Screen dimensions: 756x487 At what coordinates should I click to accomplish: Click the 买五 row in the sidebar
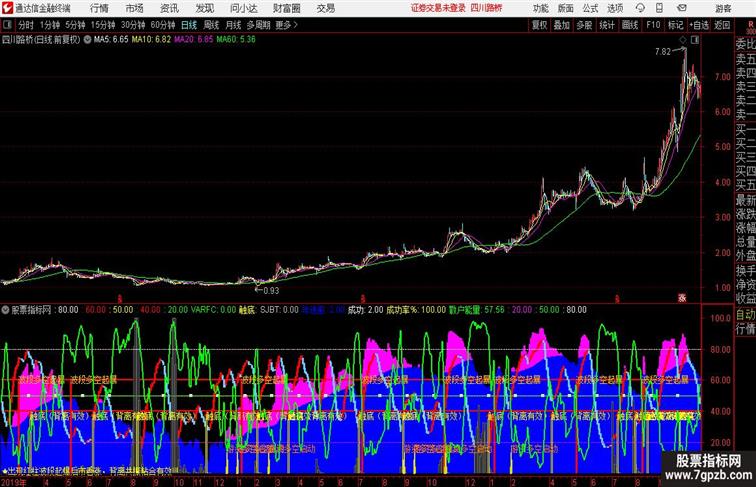point(745,184)
